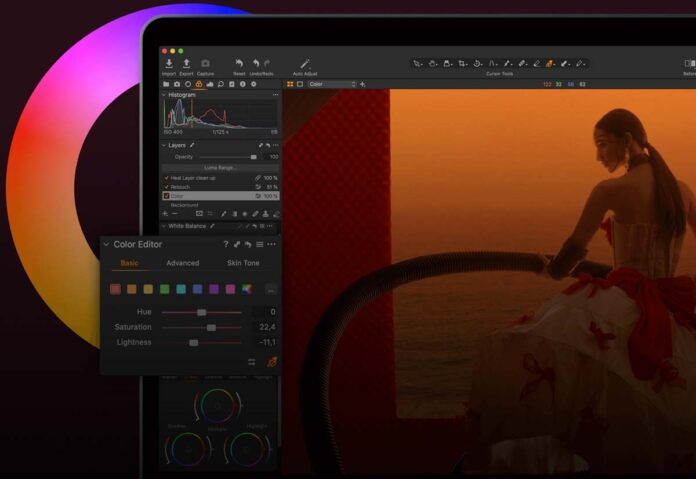Toggle the Heal Layer clean up checkbox
Viewport: 696px width, 479px height.
pos(166,178)
